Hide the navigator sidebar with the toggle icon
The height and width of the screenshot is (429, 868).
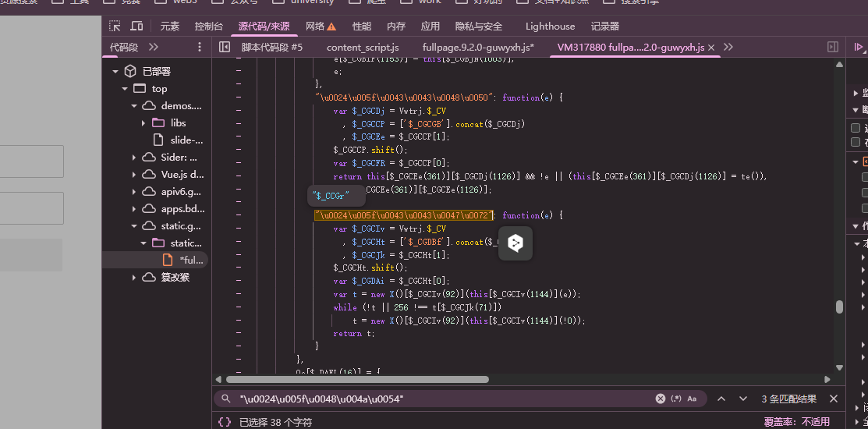pos(224,47)
